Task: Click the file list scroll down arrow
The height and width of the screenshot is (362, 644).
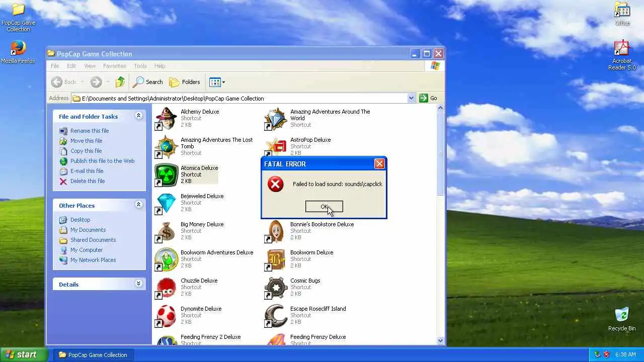Action: click(441, 340)
